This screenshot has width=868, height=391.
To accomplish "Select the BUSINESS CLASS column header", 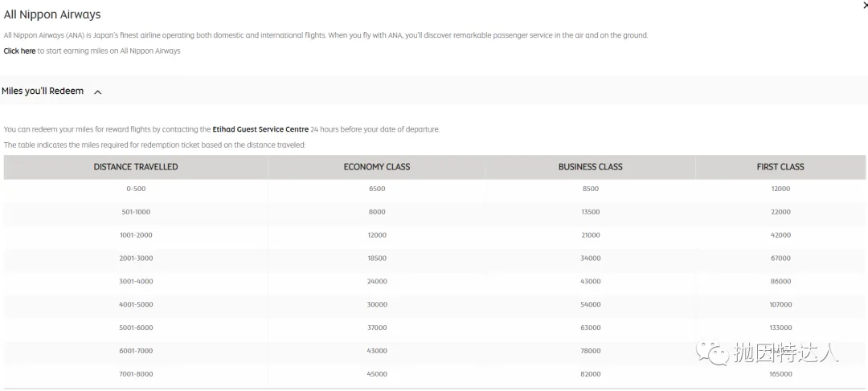I will click(x=590, y=166).
